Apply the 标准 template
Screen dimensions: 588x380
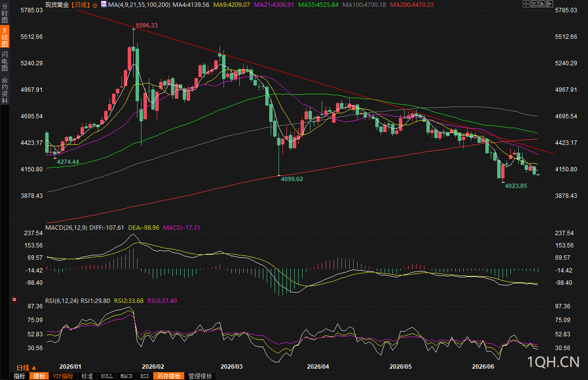(87, 376)
